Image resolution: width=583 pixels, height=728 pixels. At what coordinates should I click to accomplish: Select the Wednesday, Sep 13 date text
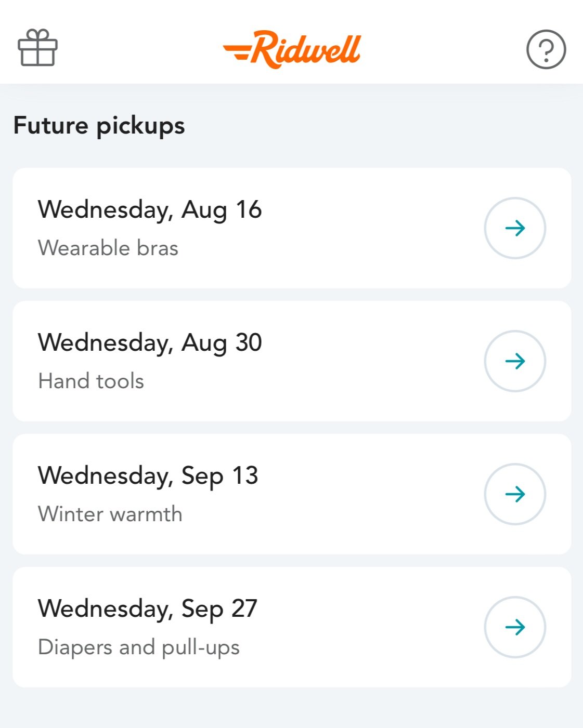(148, 476)
